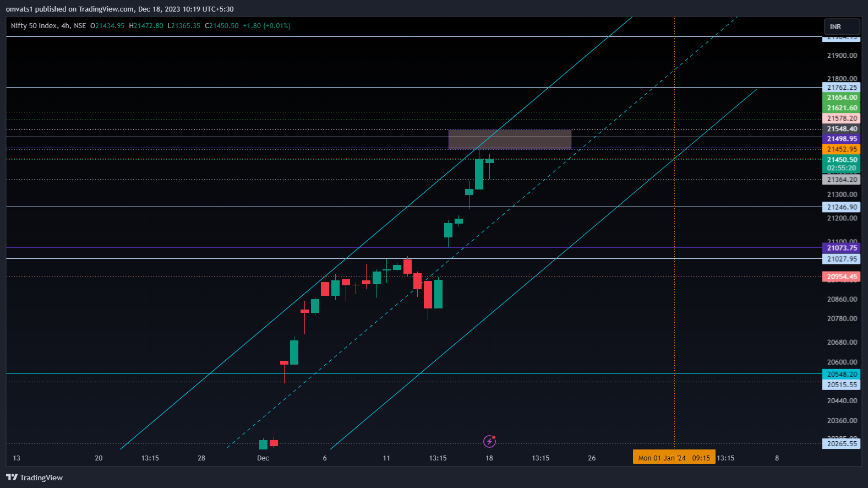Click the 21246.90 price label
Viewport: 868px width, 488px height.
pyautogui.click(x=842, y=207)
